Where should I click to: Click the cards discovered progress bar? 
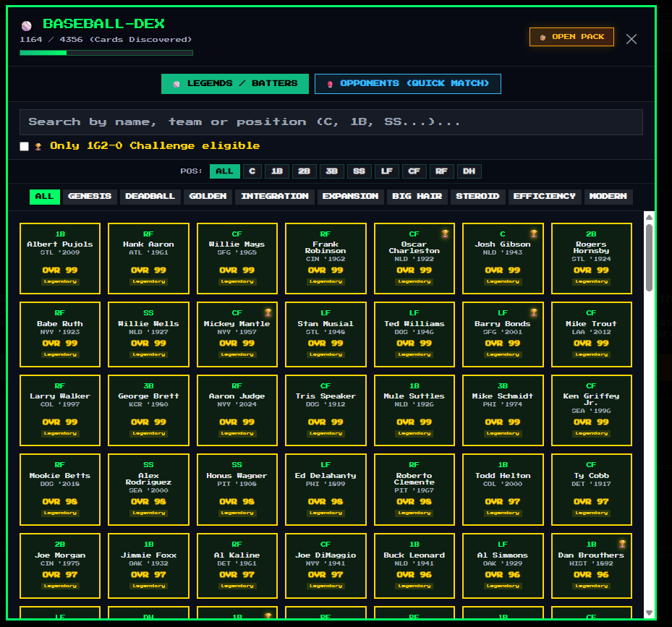[x=106, y=53]
